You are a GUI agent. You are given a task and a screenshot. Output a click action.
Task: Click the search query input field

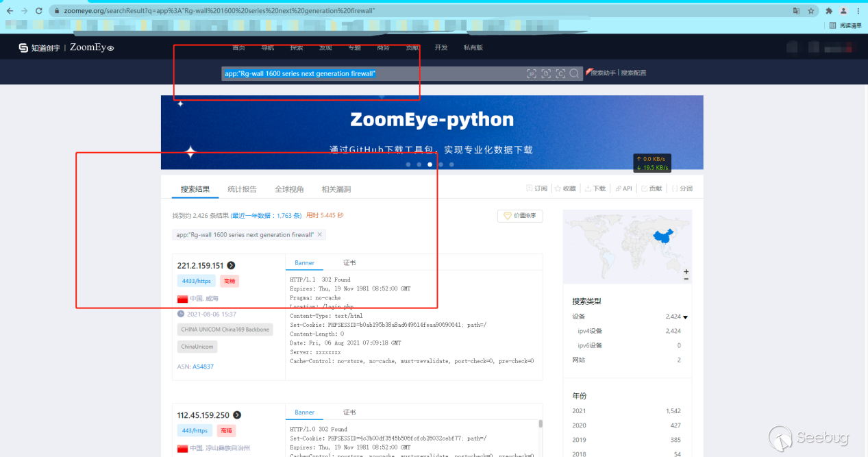point(370,73)
